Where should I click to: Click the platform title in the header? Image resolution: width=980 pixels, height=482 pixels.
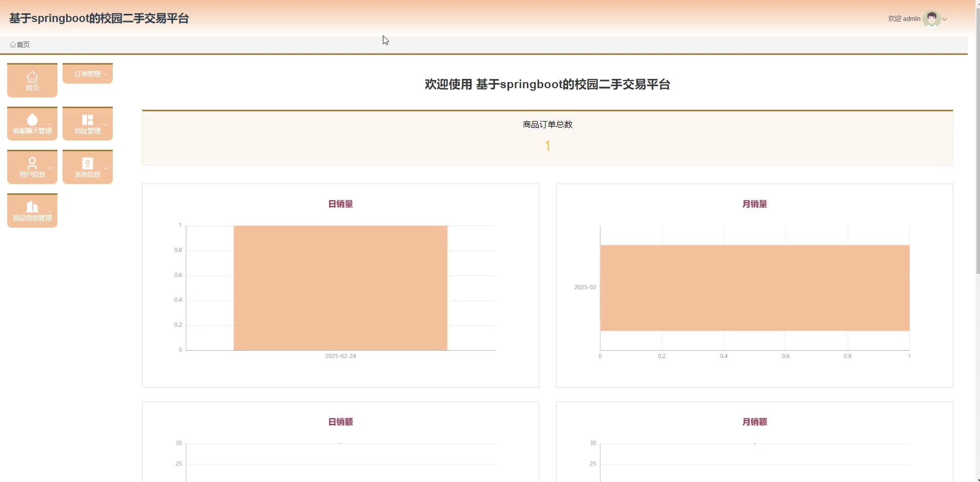[99, 18]
